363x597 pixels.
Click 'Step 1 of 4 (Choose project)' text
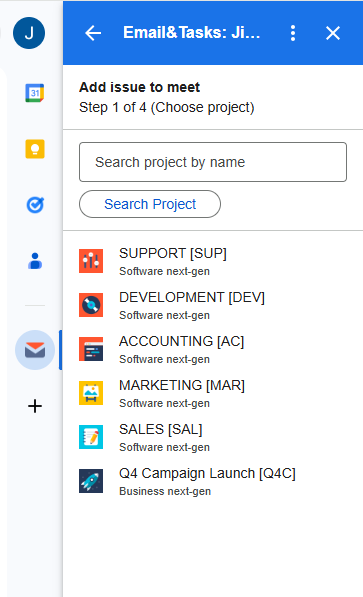pos(166,107)
